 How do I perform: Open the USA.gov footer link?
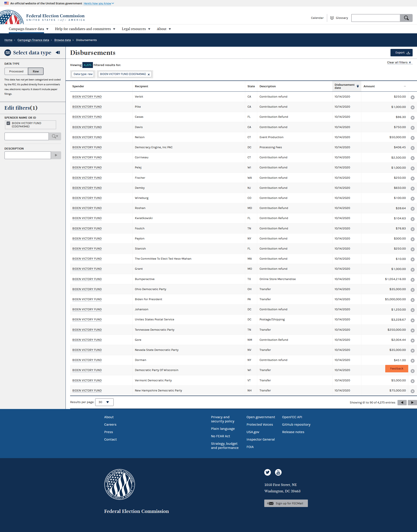(x=253, y=432)
